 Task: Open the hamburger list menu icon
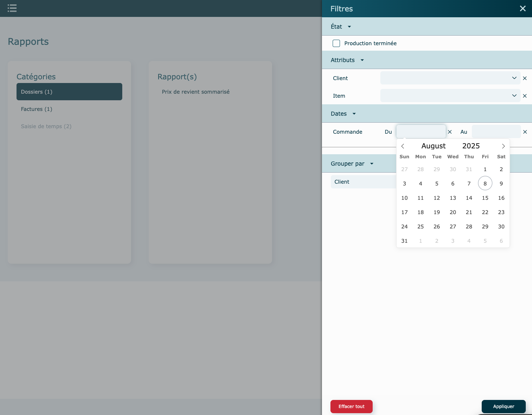[12, 8]
